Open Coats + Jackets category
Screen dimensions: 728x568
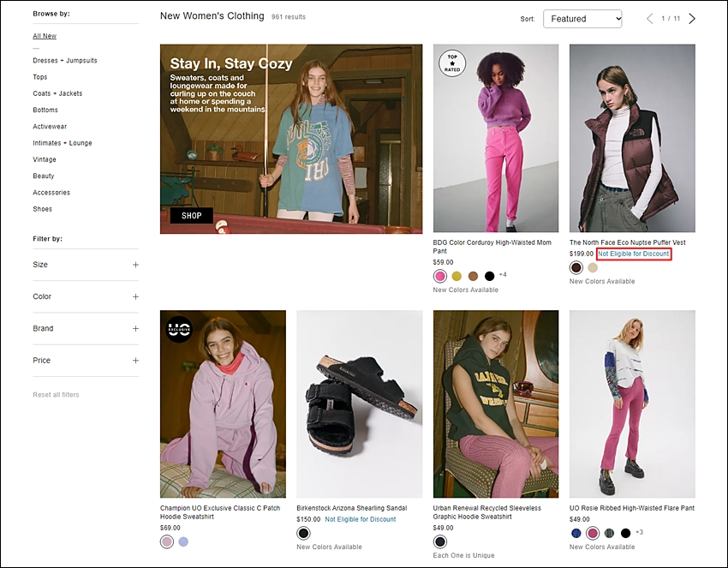coord(57,93)
